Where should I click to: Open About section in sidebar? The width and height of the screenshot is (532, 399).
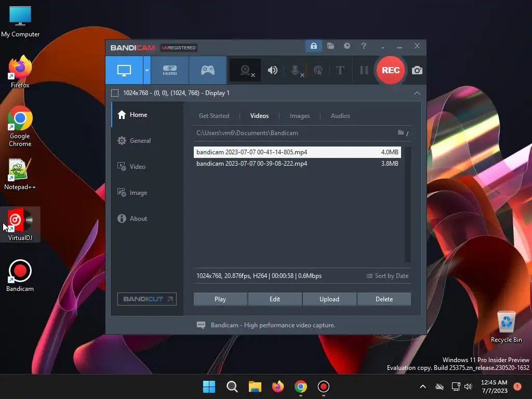(147, 219)
